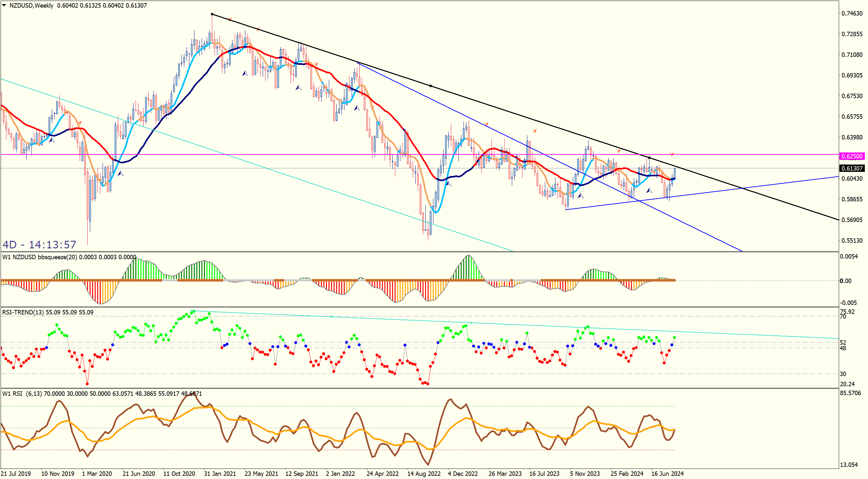868x479 pixels.
Task: Click the first orange arrow on the black trendline
Action: [230, 20]
